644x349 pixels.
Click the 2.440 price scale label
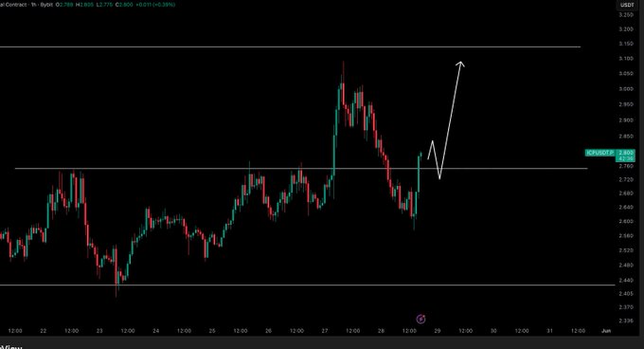[x=625, y=280]
